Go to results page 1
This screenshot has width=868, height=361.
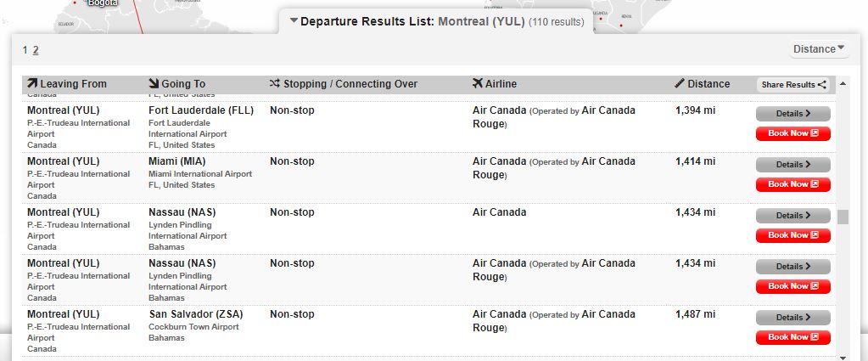[25, 50]
